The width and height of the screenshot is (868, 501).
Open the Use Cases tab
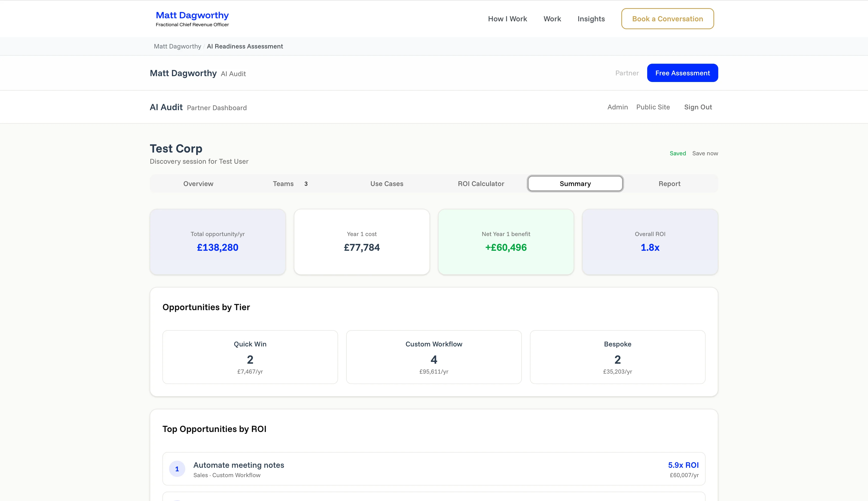[x=386, y=184]
